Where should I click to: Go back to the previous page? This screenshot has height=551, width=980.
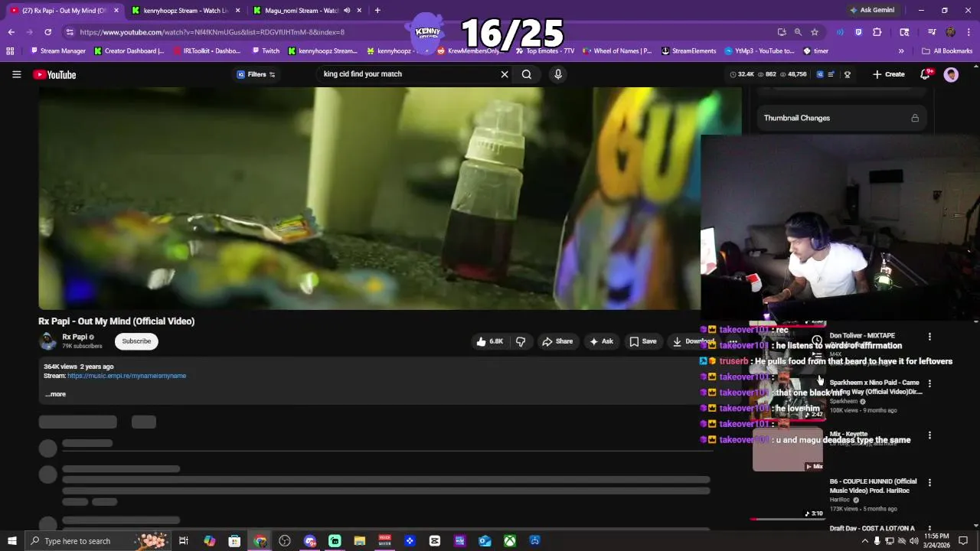point(11,32)
